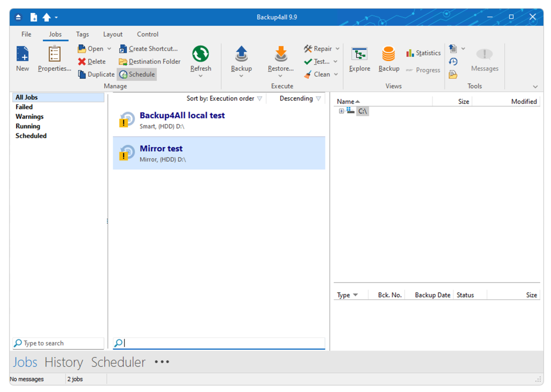Open the quick access toolbar dropdown arrow
Screen dimensions: 551x392
(56, 17)
